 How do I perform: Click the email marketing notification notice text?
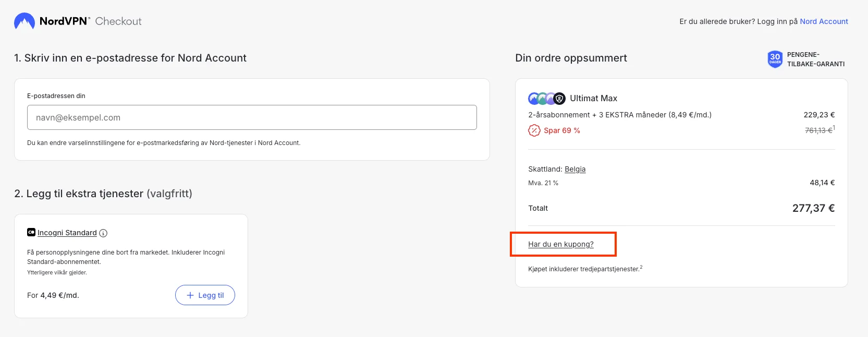(164, 143)
